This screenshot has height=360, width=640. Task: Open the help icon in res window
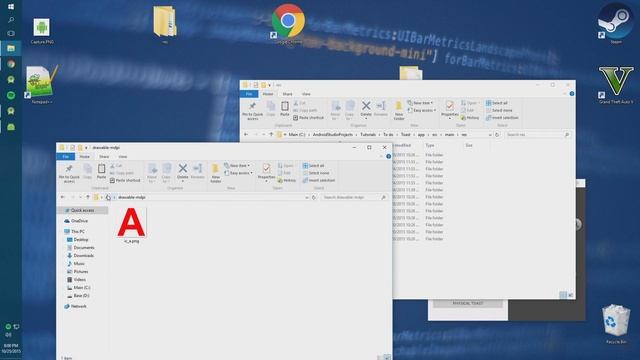click(x=572, y=94)
